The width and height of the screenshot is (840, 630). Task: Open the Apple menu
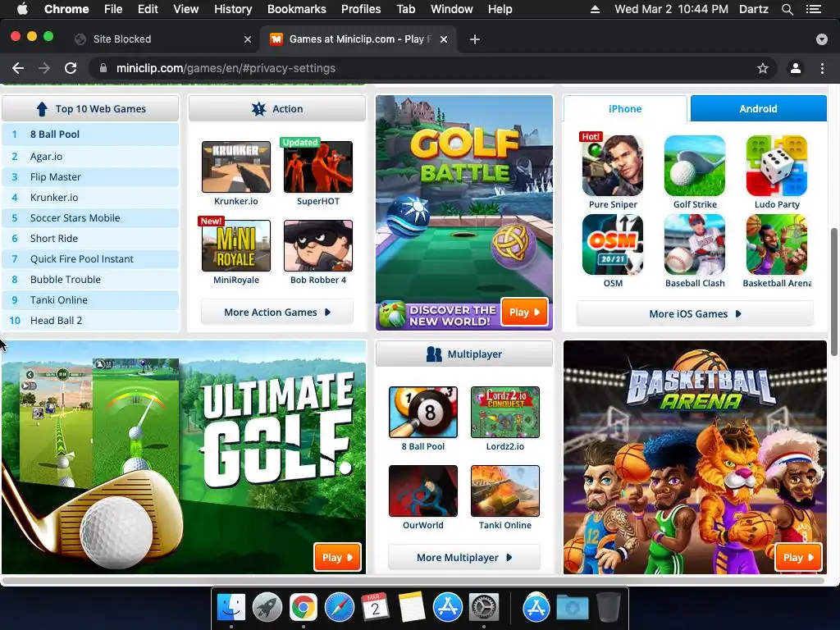click(x=22, y=9)
